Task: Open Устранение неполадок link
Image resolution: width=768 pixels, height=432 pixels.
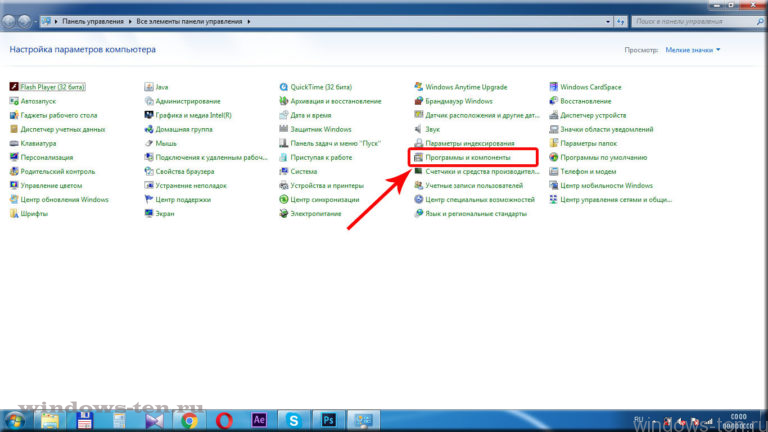Action: tap(191, 186)
